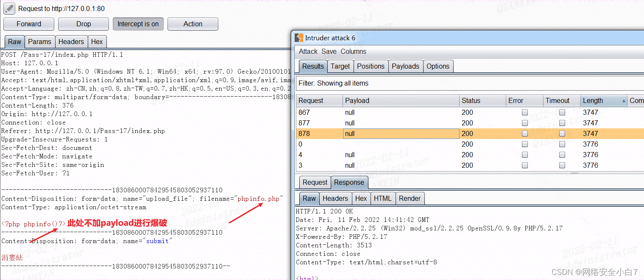Click the phpinfo.php filename in the request

pyautogui.click(x=258, y=199)
